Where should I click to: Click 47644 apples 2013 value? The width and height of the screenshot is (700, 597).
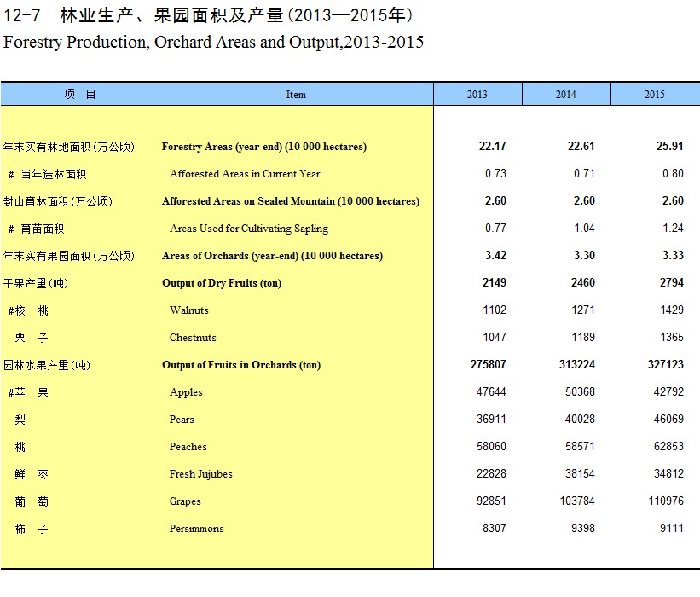(x=491, y=391)
